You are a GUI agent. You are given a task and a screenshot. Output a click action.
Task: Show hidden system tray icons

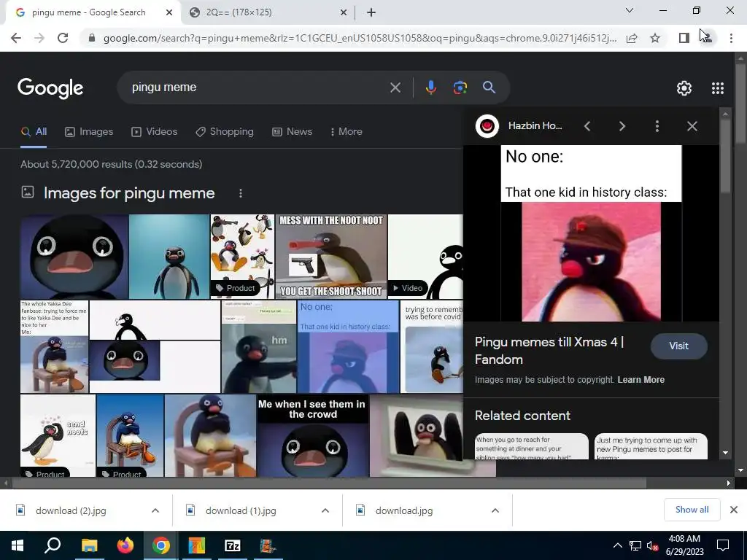tap(617, 545)
